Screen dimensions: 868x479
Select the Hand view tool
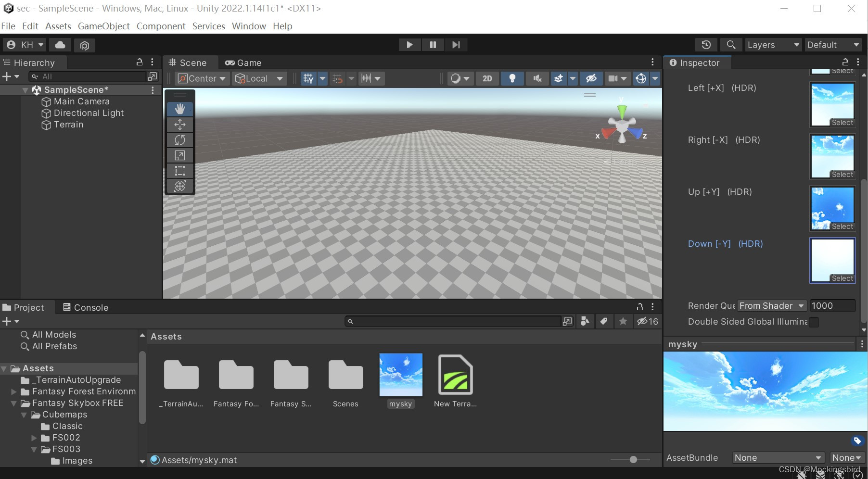click(180, 109)
